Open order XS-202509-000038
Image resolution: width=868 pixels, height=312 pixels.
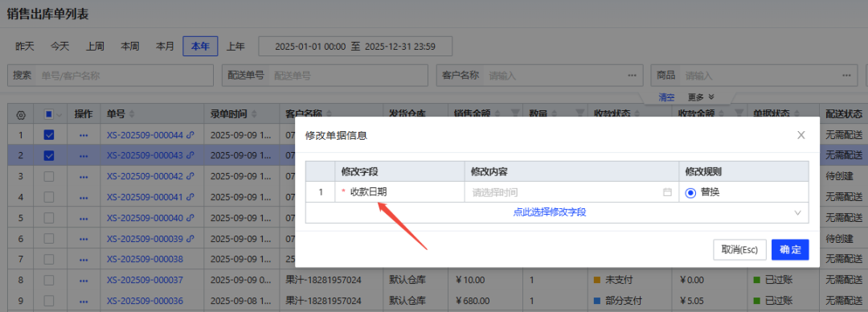click(145, 259)
